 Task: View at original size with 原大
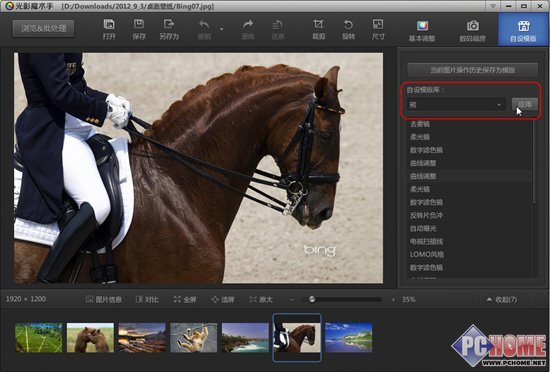[261, 299]
